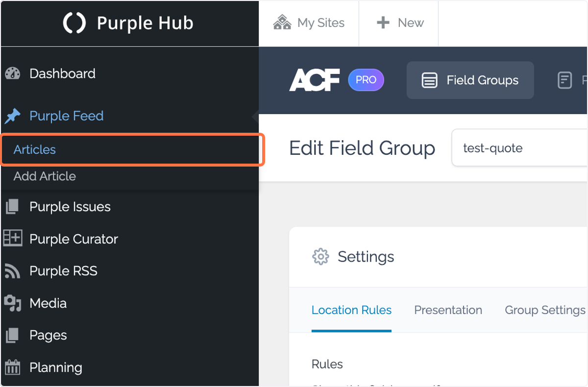This screenshot has height=387, width=588.
Task: Open the Dashboard gauge icon
Action: click(x=13, y=73)
